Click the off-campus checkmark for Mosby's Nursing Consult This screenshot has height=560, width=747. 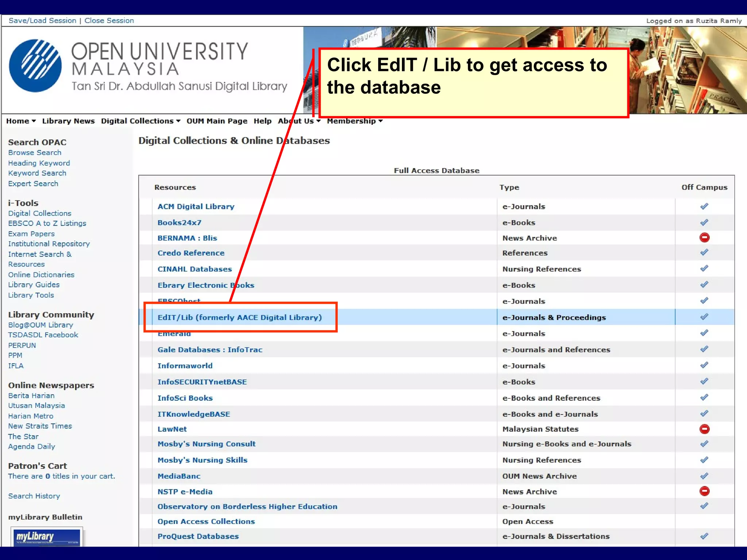[x=704, y=444]
